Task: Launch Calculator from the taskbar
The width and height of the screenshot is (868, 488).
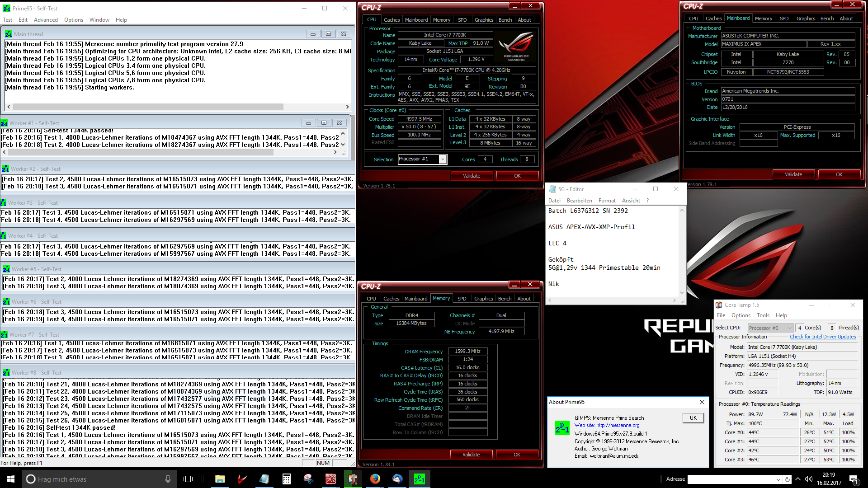Action: click(x=286, y=479)
